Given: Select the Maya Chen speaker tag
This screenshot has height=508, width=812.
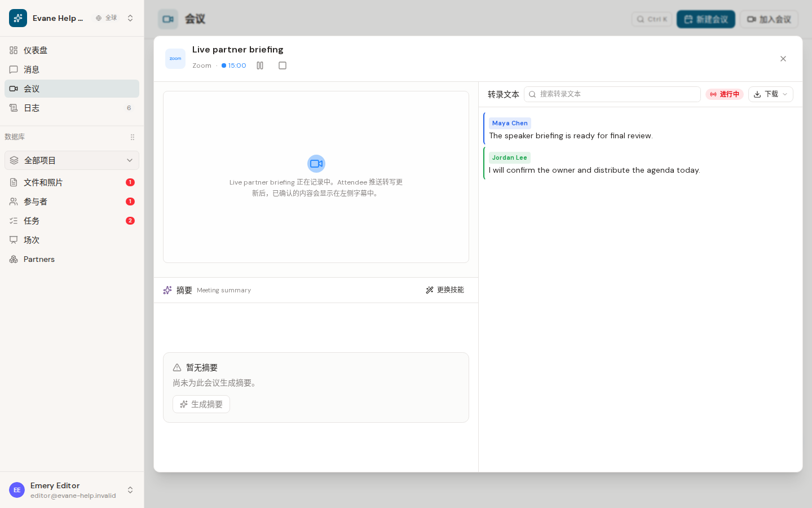Looking at the screenshot, I should coord(510,123).
